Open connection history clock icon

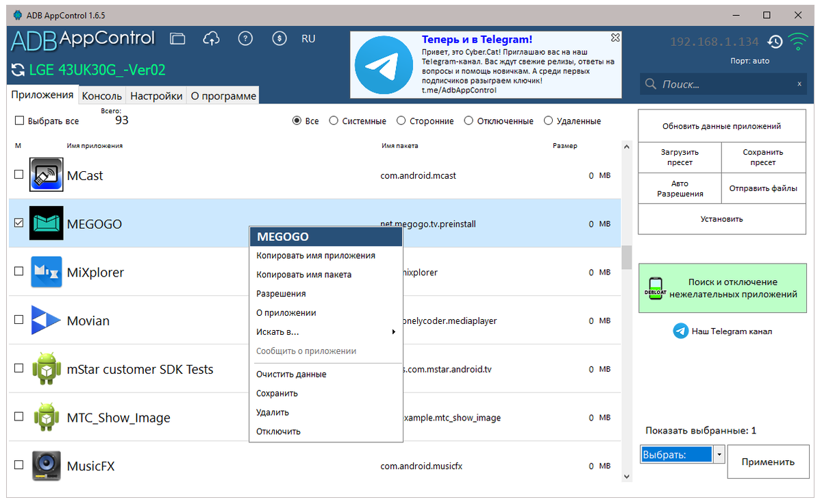click(x=775, y=42)
